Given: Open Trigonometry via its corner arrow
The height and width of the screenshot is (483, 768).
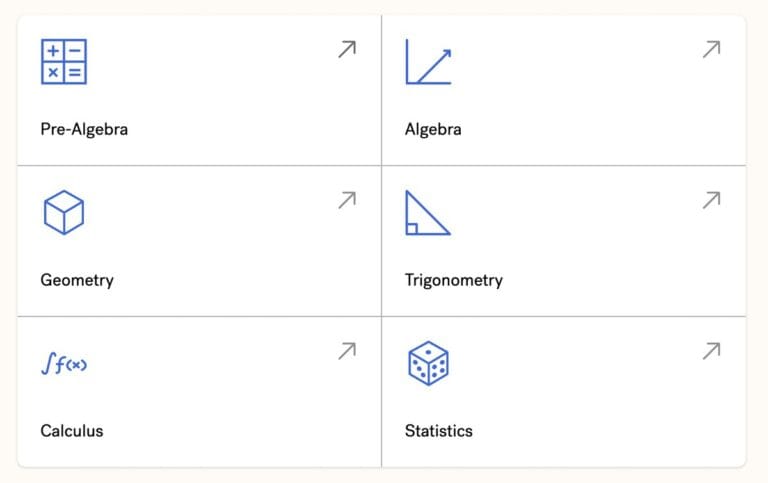Looking at the screenshot, I should 711,200.
